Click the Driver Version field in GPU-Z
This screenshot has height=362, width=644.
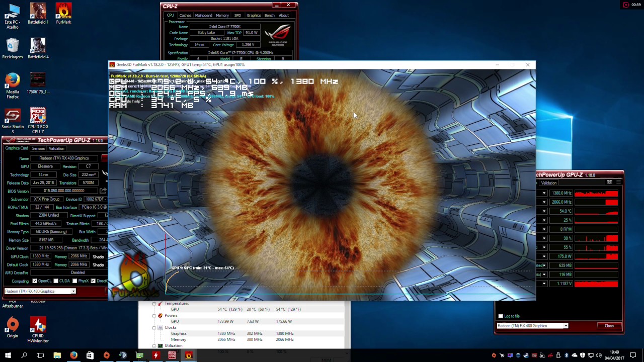pos(69,248)
